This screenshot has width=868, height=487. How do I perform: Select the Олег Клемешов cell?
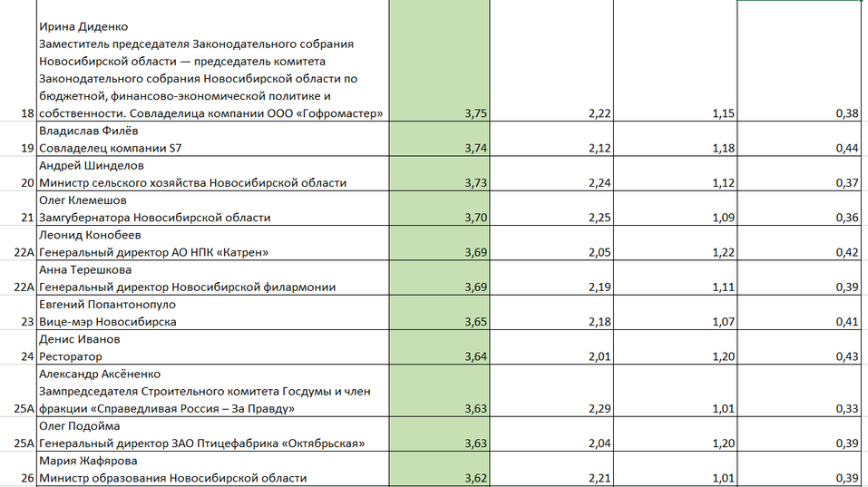pos(212,209)
